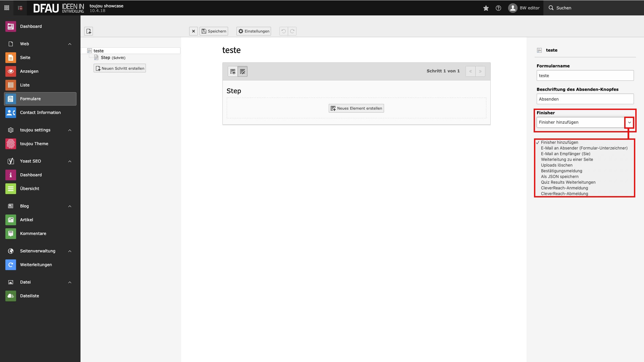The image size is (644, 362).
Task: Collapse the Web module group
Action: 70,44
